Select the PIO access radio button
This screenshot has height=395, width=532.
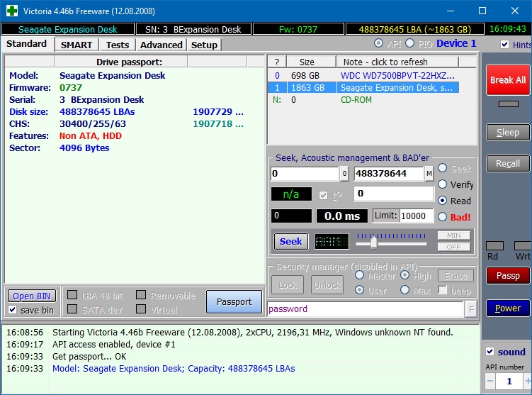coord(410,43)
